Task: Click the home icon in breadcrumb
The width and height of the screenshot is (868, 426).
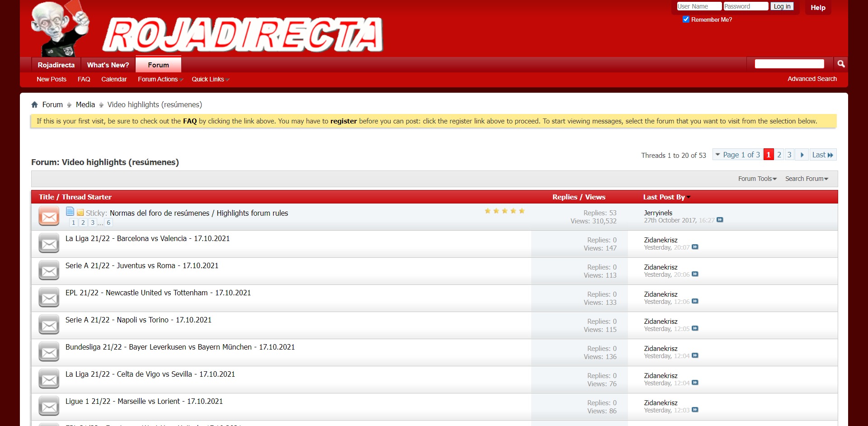Action: 34,105
